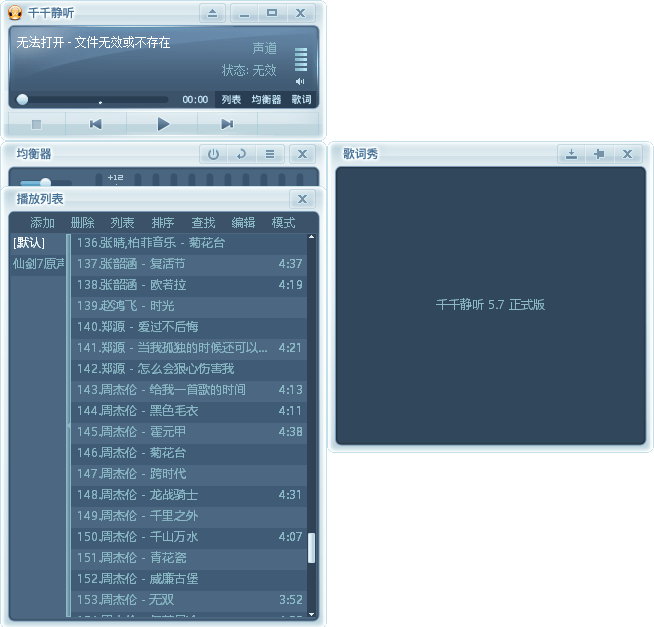Image resolution: width=654 pixels, height=627 pixels.
Task: Open the 添加 menu in playlist
Action: (x=43, y=223)
